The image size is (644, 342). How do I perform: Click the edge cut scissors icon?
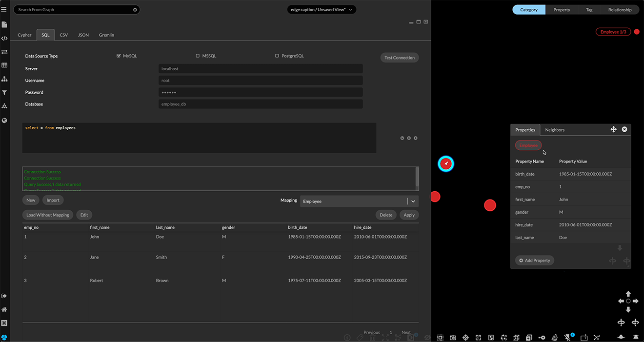(x=596, y=337)
